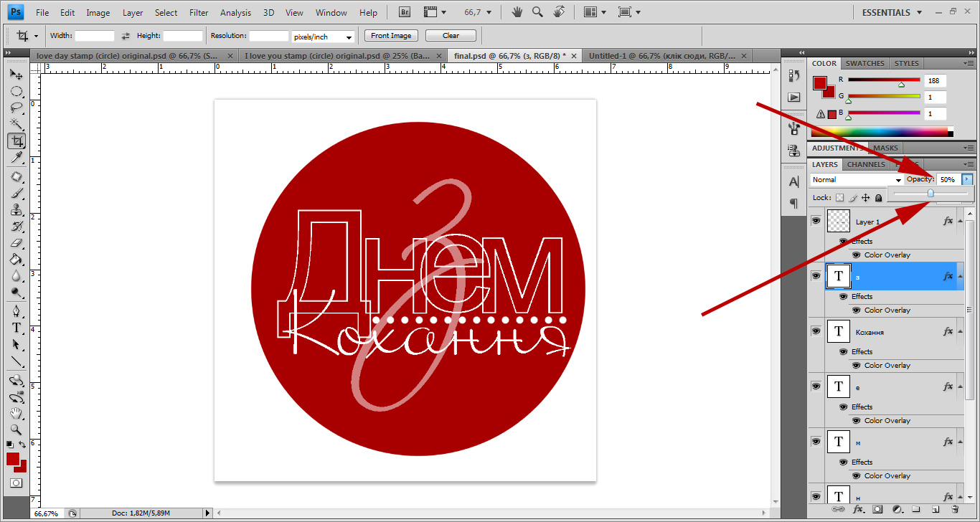This screenshot has height=522, width=980.
Task: Open the Color panel options menu
Action: (969, 64)
